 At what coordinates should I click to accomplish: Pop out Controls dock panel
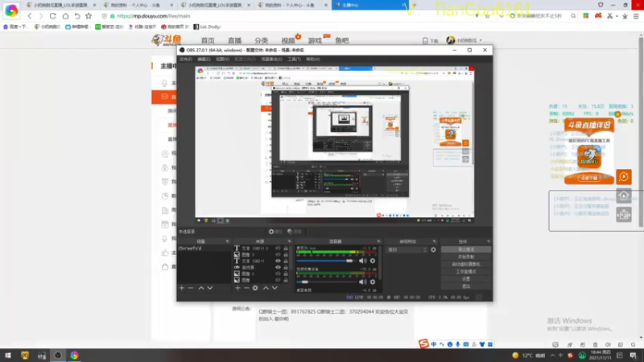point(489,241)
